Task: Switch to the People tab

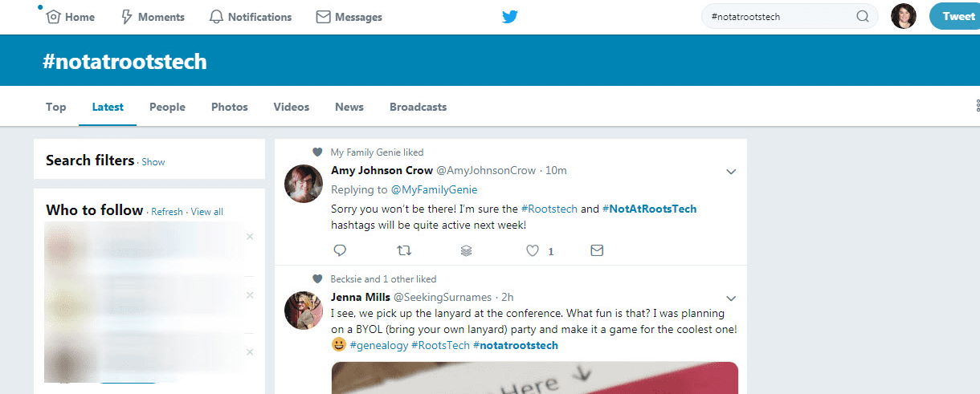Action: tap(167, 107)
